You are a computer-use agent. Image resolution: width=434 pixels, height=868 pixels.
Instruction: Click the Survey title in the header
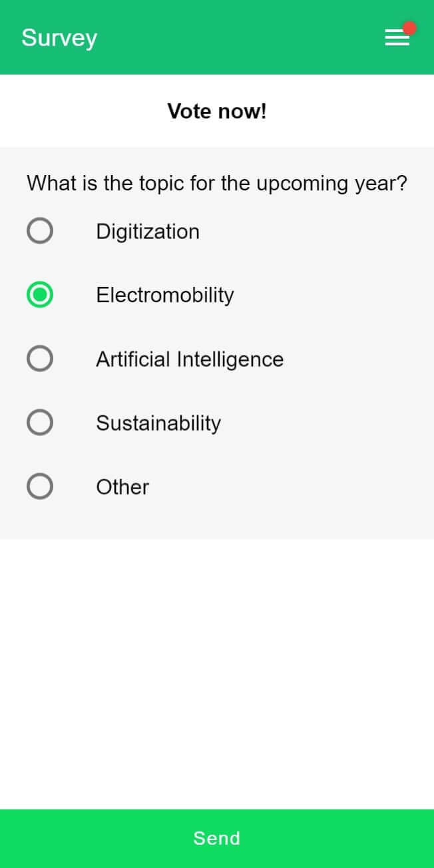[59, 37]
